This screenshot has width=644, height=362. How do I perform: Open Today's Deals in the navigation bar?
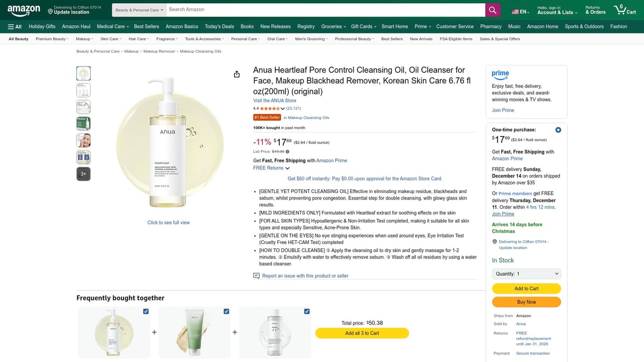[219, 26]
